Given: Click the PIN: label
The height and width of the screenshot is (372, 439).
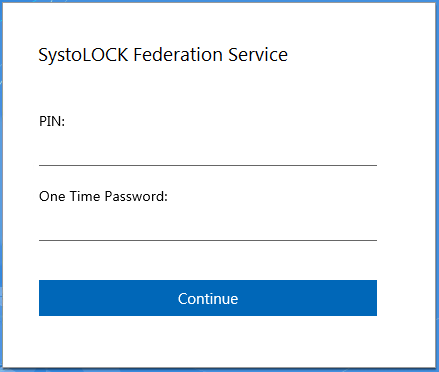Looking at the screenshot, I should 52,121.
